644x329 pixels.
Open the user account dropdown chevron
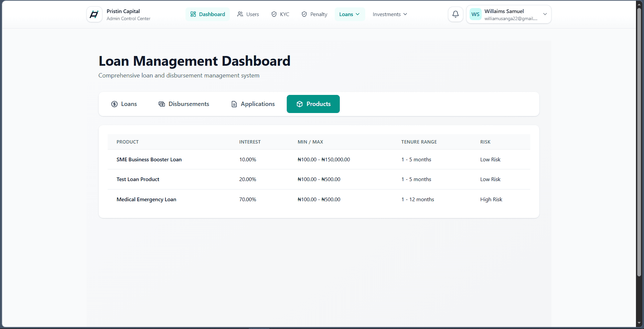[x=545, y=14]
